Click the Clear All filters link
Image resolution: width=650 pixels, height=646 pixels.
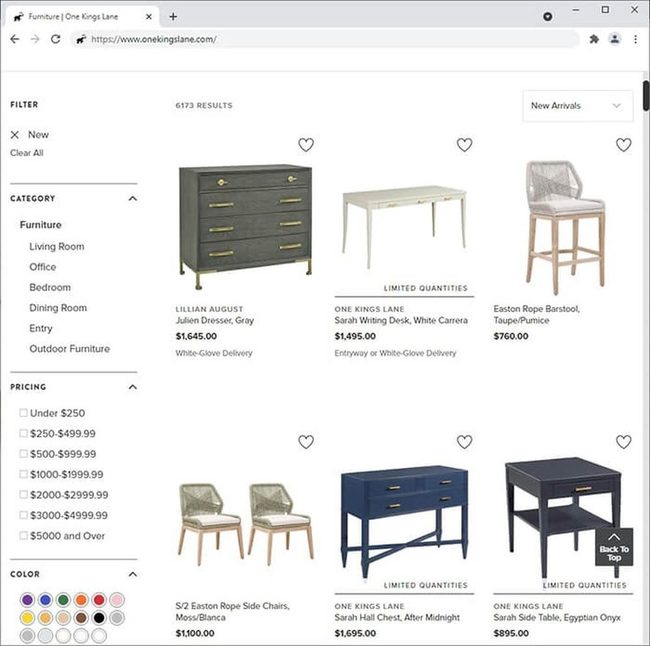pyautogui.click(x=27, y=153)
